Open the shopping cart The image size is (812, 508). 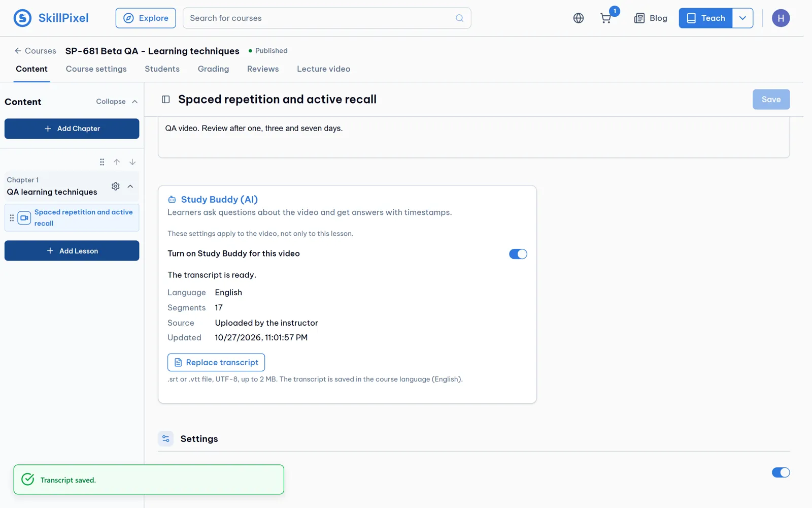(606, 18)
